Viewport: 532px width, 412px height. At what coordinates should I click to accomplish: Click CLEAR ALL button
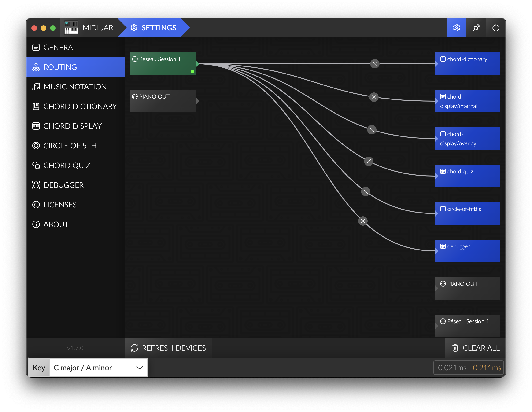pyautogui.click(x=475, y=348)
